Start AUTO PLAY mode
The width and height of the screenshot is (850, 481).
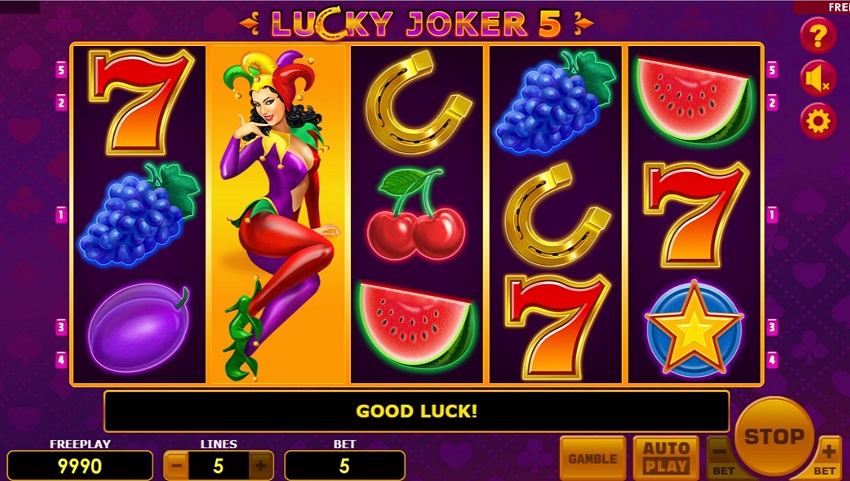coord(666,458)
